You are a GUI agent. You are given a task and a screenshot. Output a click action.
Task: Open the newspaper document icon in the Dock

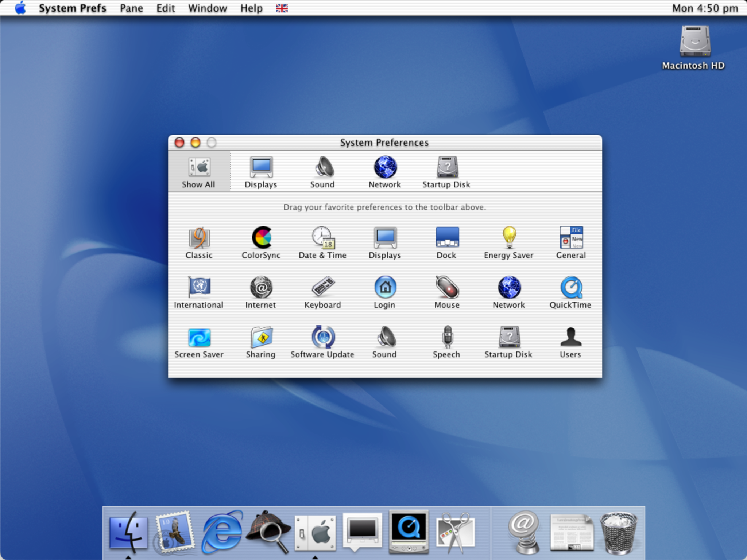point(572,532)
